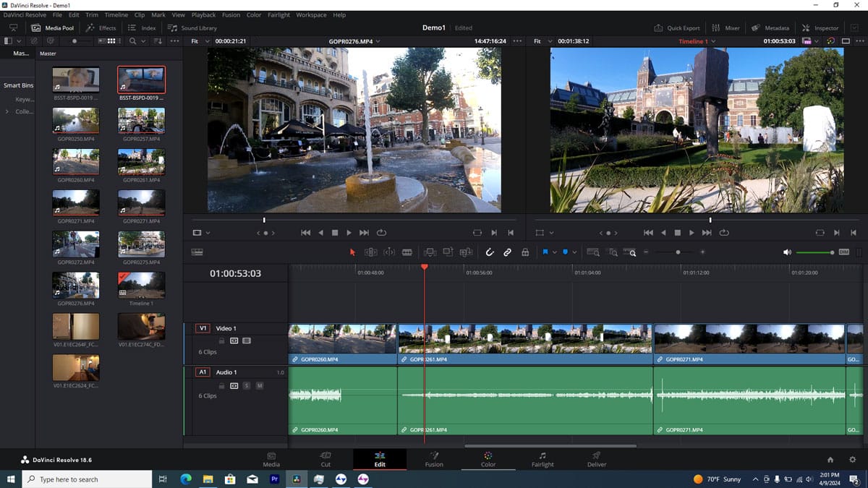
Task: Click the blue Marker icon
Action: pos(565,252)
